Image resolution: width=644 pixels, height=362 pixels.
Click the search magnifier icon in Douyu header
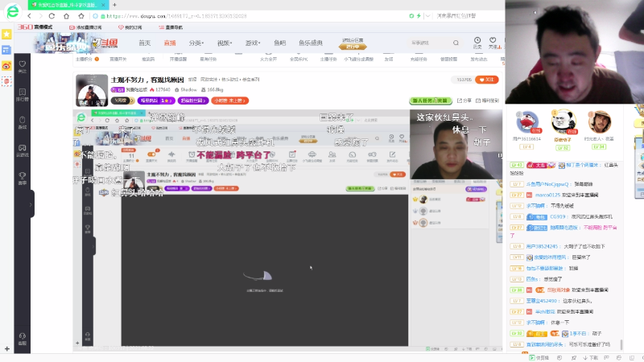[456, 43]
